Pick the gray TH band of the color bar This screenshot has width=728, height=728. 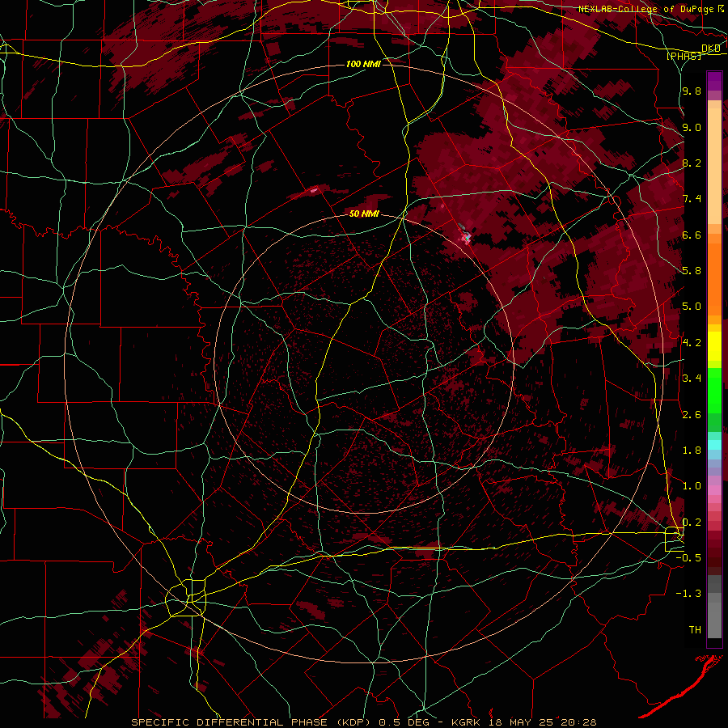click(x=714, y=620)
